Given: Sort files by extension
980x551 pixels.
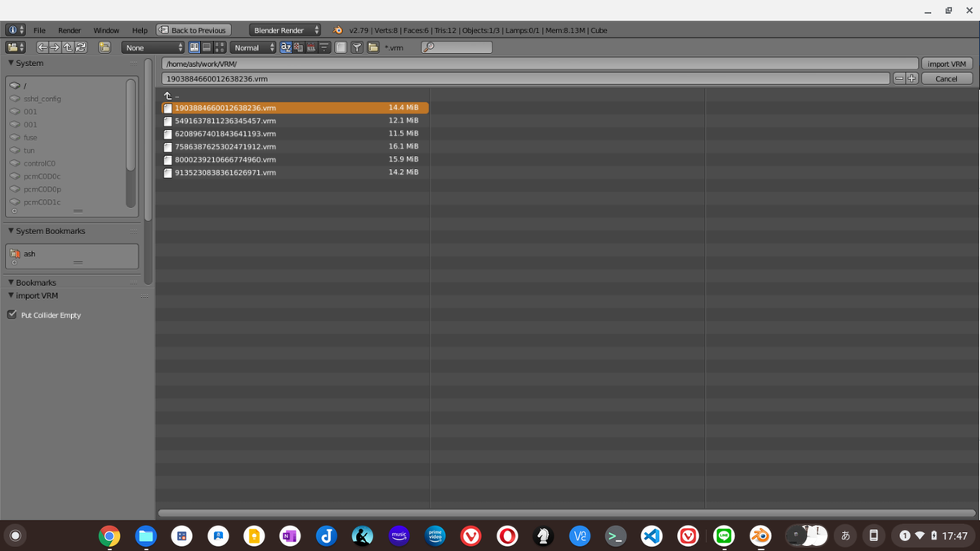Looking at the screenshot, I should (298, 47).
